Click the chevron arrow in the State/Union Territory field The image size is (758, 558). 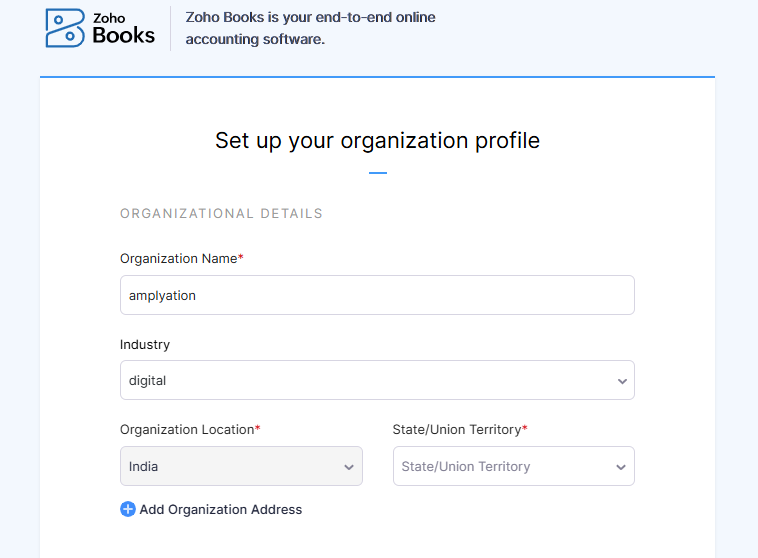point(622,467)
